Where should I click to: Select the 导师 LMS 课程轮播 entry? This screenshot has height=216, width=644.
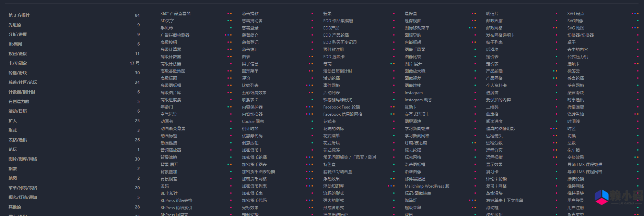pos(585,165)
